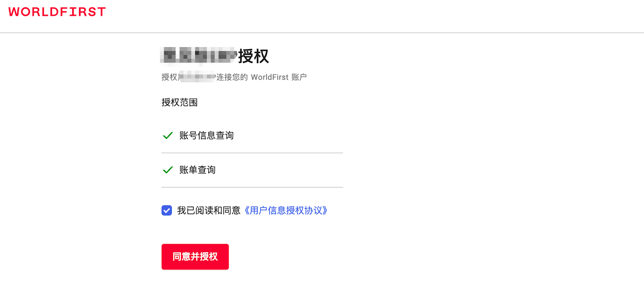Open the 《用户信息授权协议》 link

(285, 211)
